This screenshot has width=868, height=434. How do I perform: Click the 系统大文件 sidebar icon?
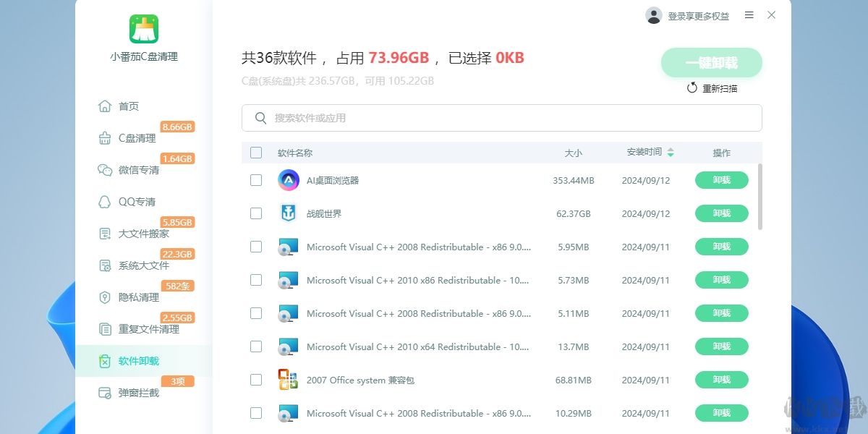[x=105, y=265]
